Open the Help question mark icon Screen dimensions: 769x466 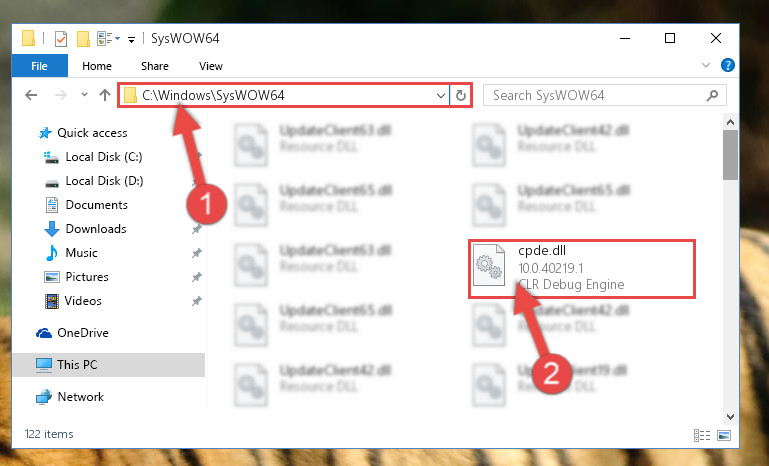pyautogui.click(x=728, y=65)
